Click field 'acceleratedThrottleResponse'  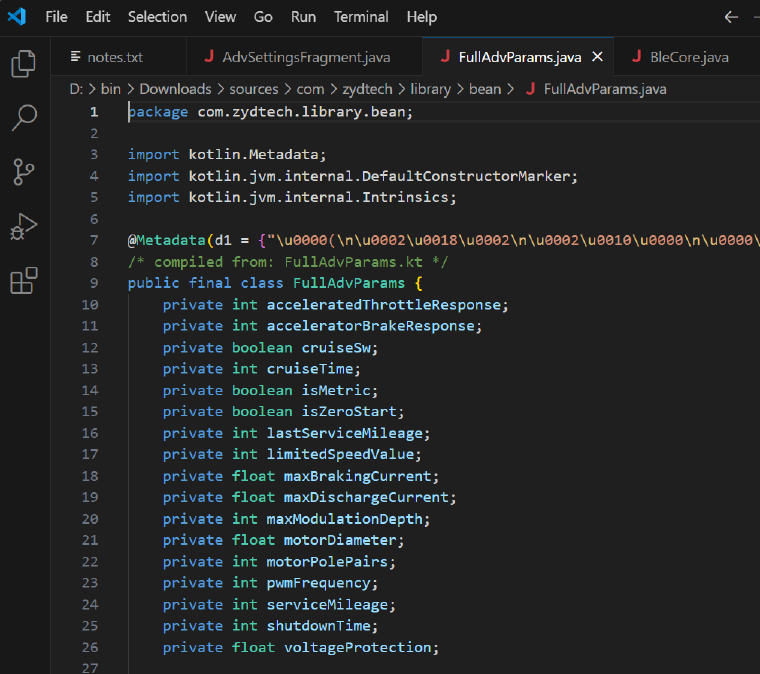(x=383, y=305)
